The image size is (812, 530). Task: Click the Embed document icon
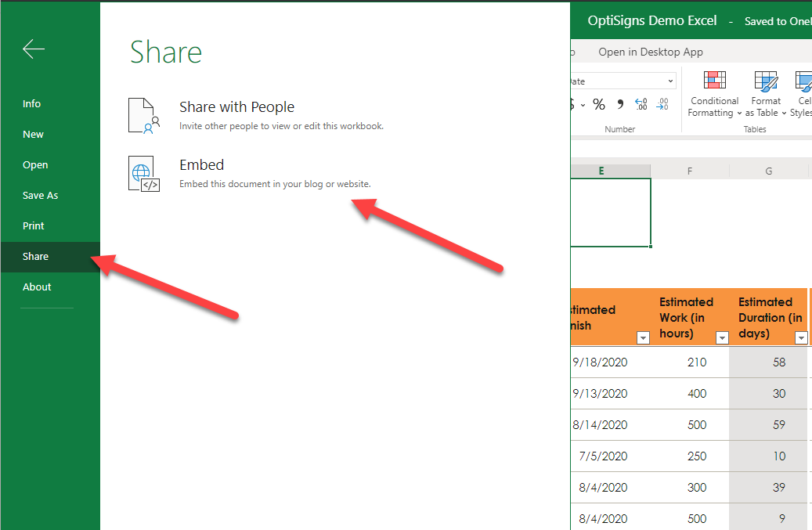pyautogui.click(x=144, y=173)
